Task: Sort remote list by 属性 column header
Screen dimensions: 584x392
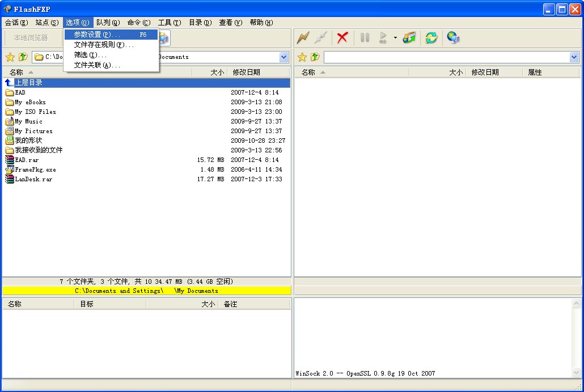Action: coord(551,72)
